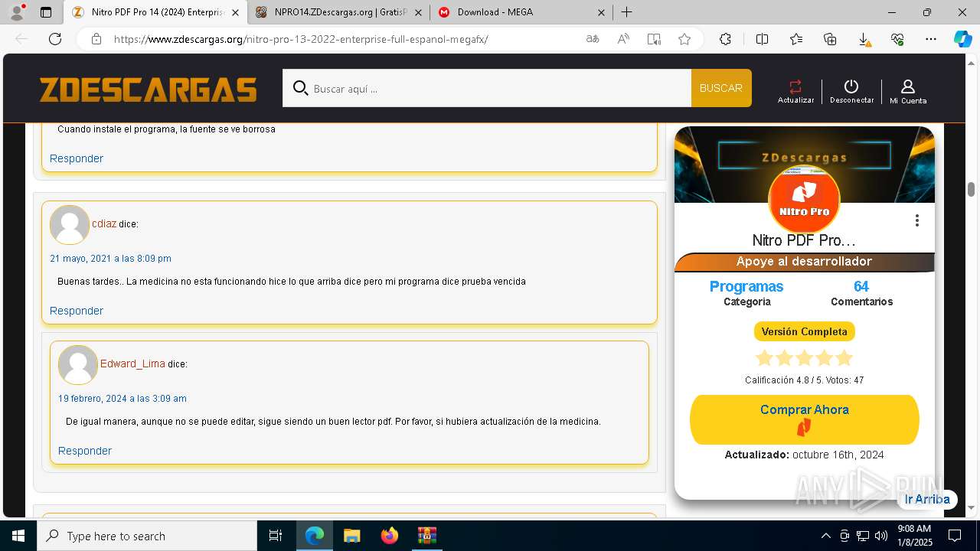View site info via padlock icon
Image resolution: width=980 pixels, height=551 pixels.
coord(96,39)
